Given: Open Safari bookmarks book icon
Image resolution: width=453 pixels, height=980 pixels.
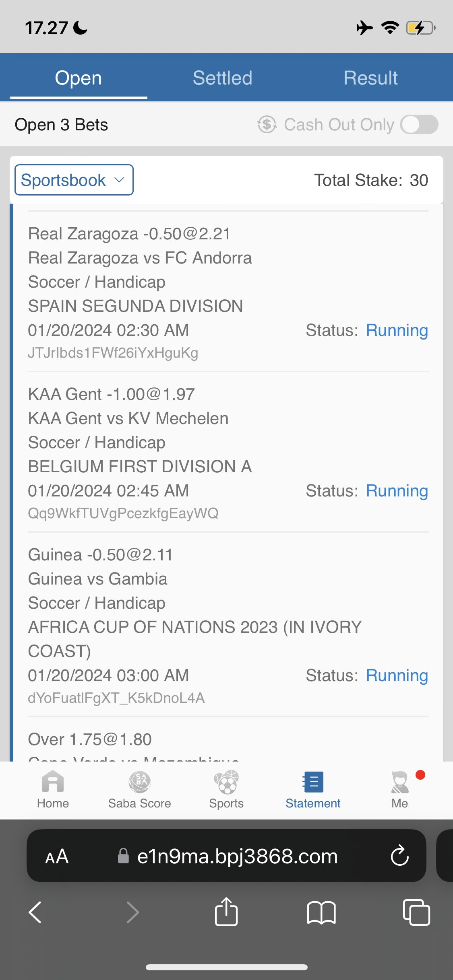Looking at the screenshot, I should (x=321, y=912).
